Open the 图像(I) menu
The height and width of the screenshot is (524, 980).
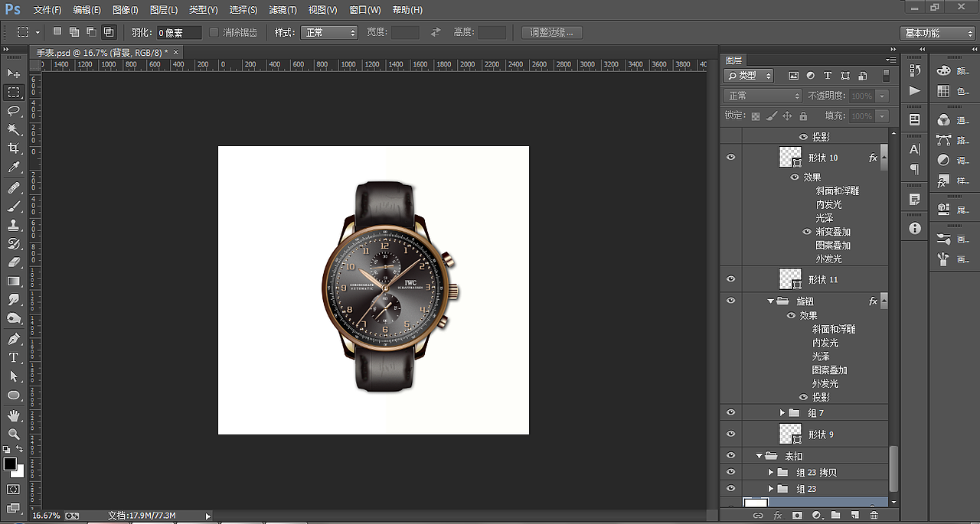(x=126, y=10)
